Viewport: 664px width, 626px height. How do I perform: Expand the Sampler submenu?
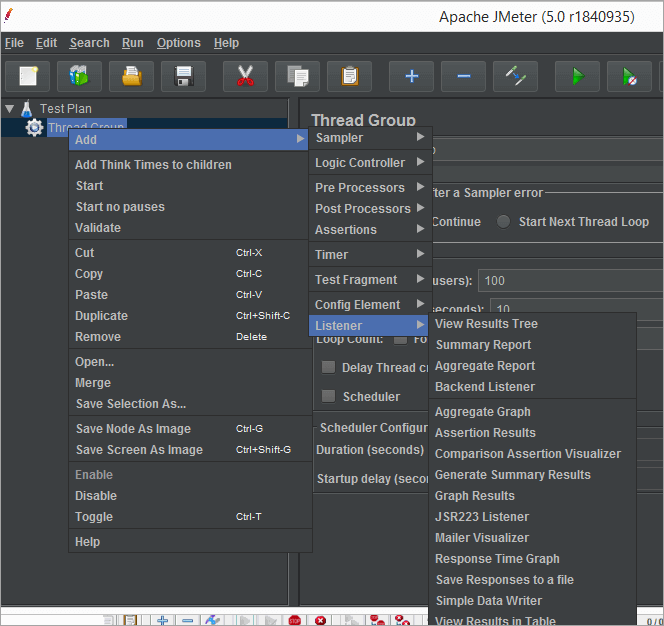click(370, 138)
